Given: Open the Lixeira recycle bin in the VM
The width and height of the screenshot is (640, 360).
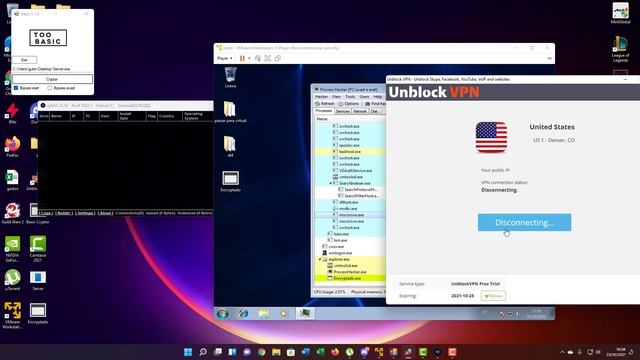Looking at the screenshot, I should (x=230, y=78).
